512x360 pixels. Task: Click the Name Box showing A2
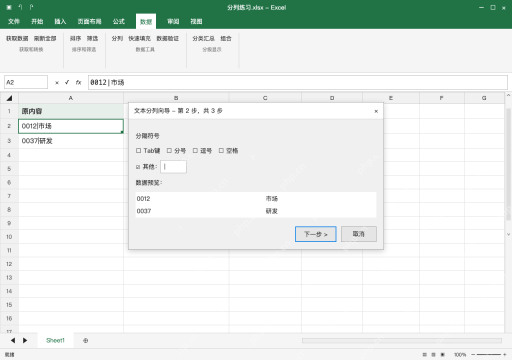click(26, 82)
